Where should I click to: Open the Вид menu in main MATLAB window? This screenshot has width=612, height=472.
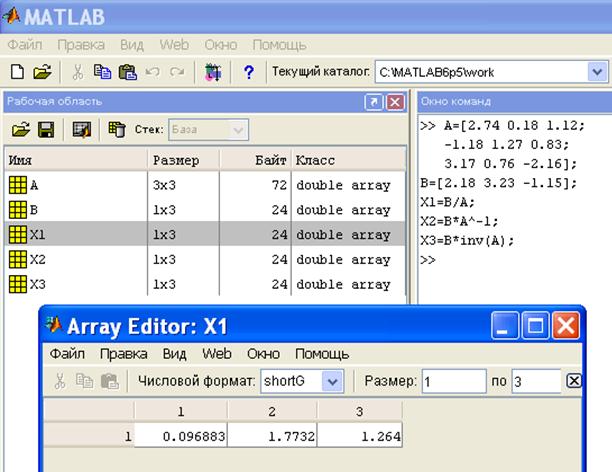132,45
